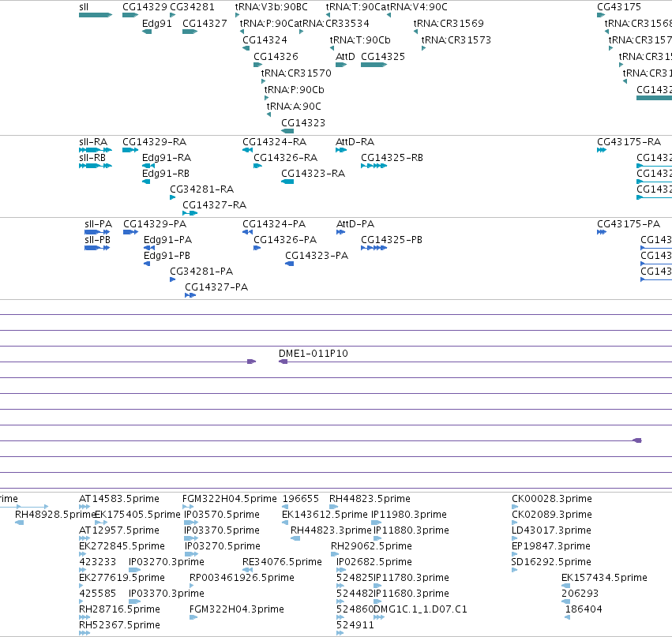Click the sll-PB protein feature
The width and height of the screenshot is (672, 637).
coord(97,248)
